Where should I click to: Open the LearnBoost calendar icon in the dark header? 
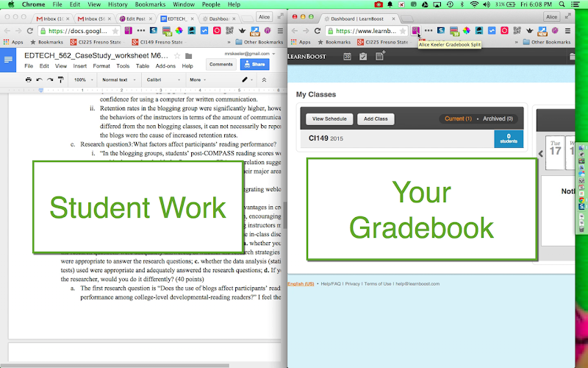pyautogui.click(x=347, y=57)
